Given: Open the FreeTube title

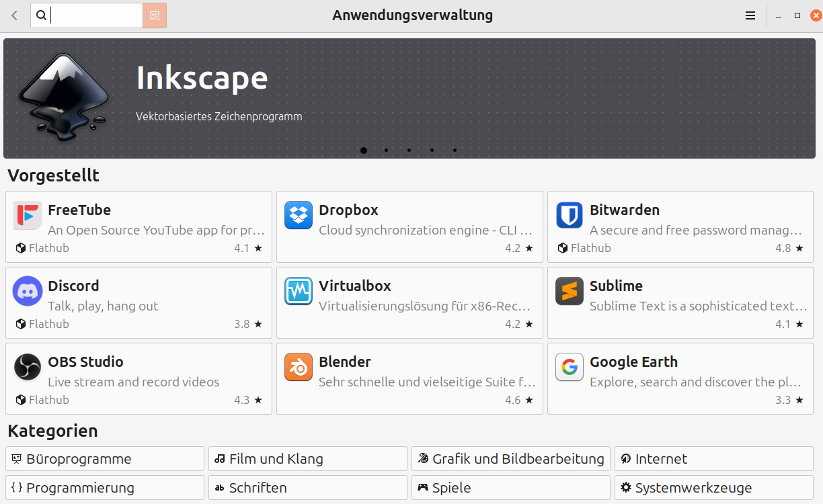Looking at the screenshot, I should point(79,210).
